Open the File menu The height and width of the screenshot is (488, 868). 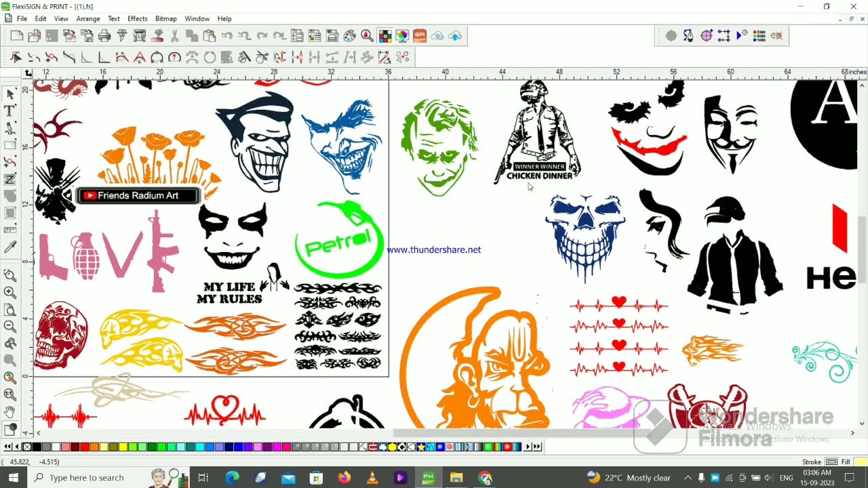click(22, 19)
